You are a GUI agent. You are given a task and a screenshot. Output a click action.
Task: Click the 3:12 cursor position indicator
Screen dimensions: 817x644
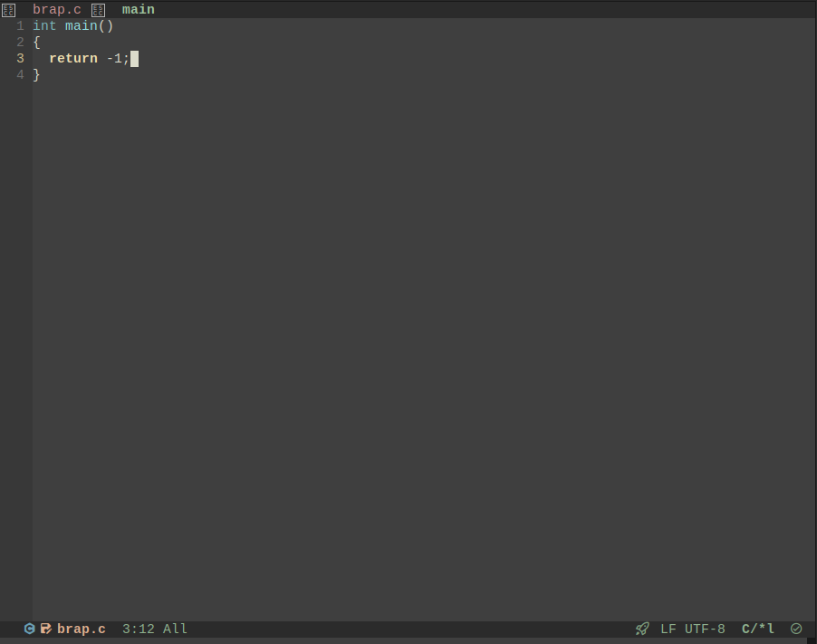[138, 629]
